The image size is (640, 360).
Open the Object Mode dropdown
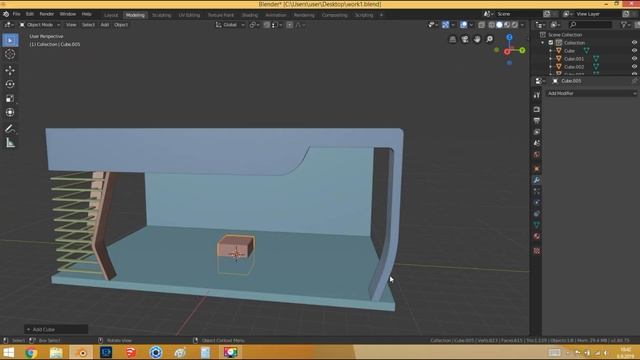[40, 25]
